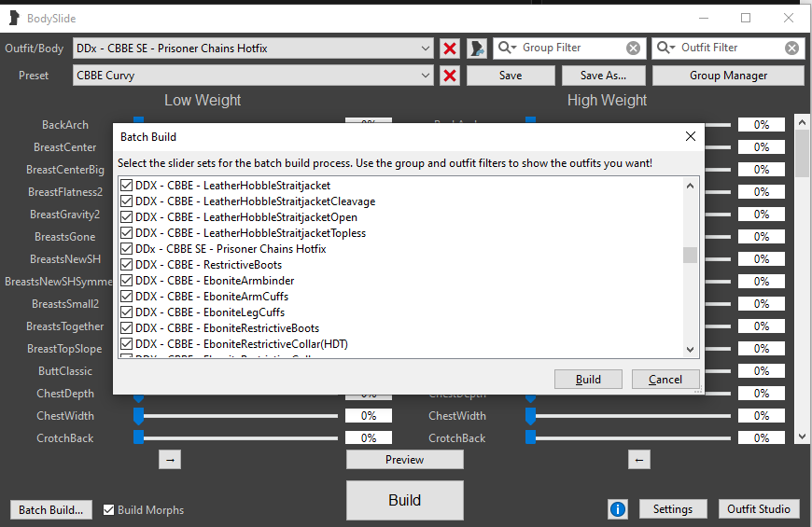This screenshot has height=527, width=812.
Task: Click the high weight ChestDepth percentage field
Action: tap(762, 394)
